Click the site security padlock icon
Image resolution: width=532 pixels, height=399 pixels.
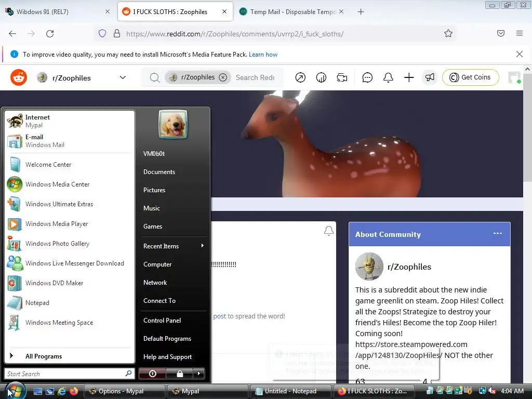tap(117, 33)
